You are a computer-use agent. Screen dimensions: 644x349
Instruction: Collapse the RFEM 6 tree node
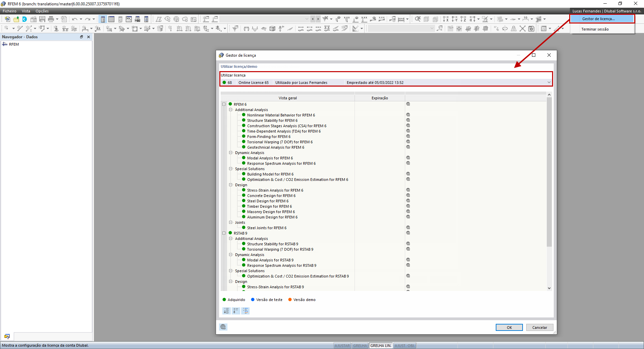[224, 104]
